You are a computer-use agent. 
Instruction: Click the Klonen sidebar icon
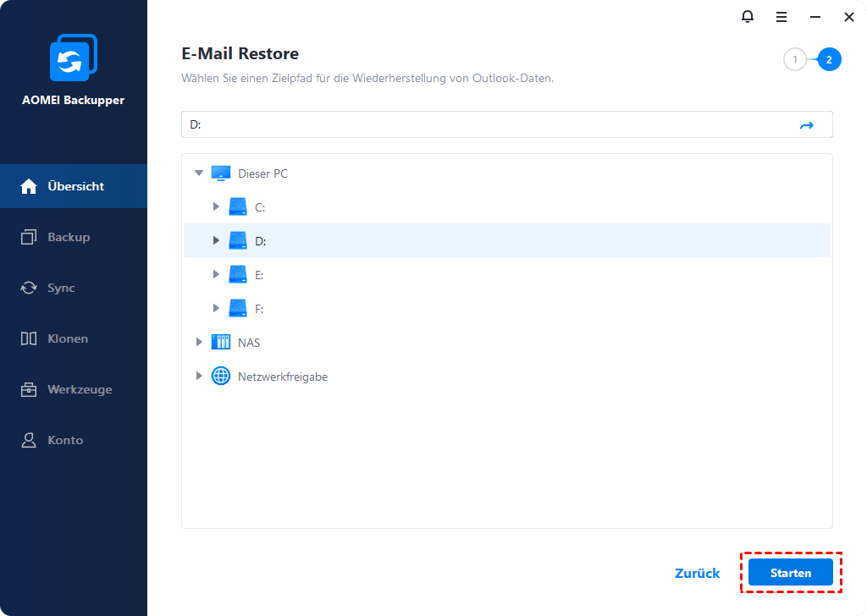point(29,338)
